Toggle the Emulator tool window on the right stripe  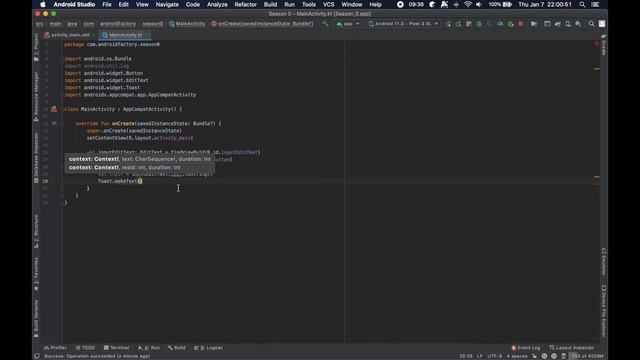[604, 262]
